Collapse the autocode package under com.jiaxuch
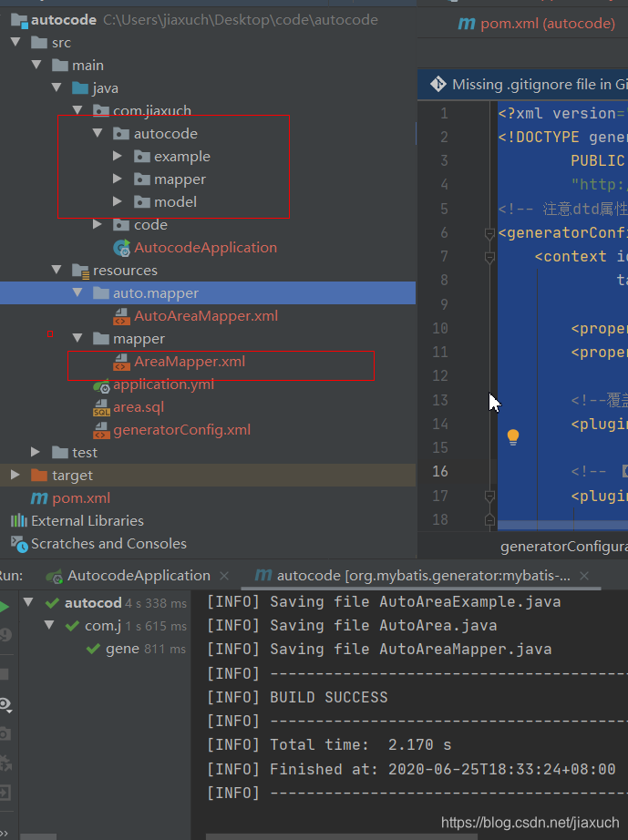Image resolution: width=628 pixels, height=840 pixels. point(98,132)
